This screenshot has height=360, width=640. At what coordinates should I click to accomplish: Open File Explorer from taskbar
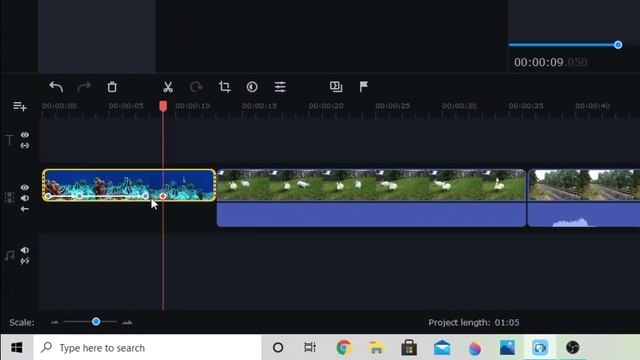[376, 347]
